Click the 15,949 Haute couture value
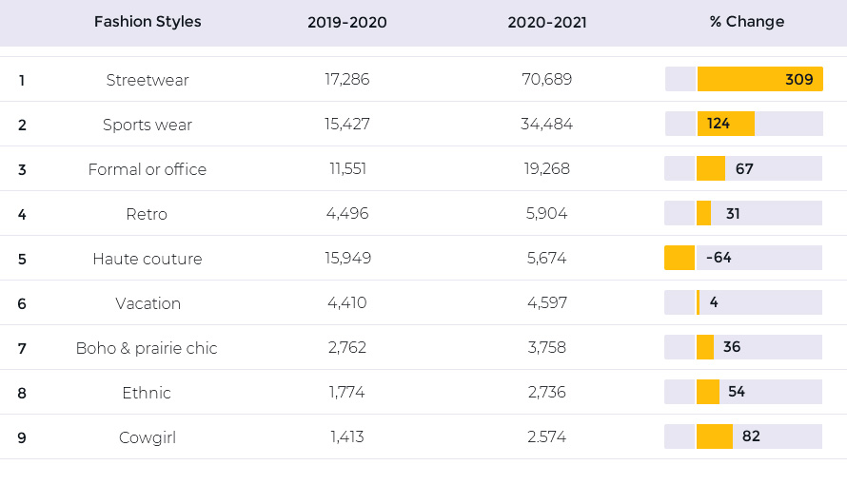This screenshot has width=847, height=504. click(348, 258)
